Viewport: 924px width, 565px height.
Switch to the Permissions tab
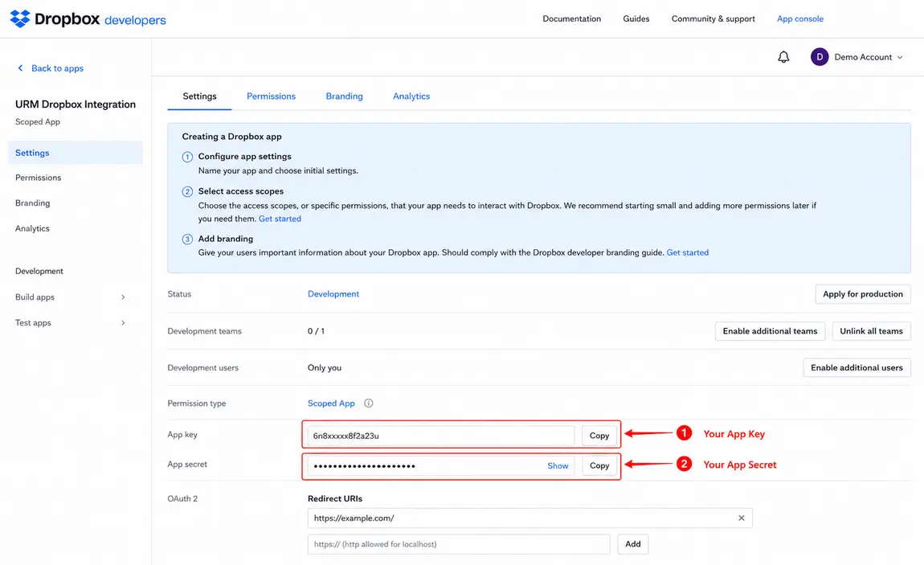point(271,96)
